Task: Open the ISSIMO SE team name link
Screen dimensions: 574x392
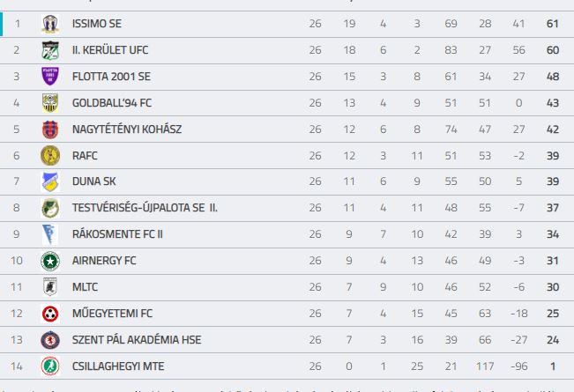Action: pyautogui.click(x=97, y=24)
